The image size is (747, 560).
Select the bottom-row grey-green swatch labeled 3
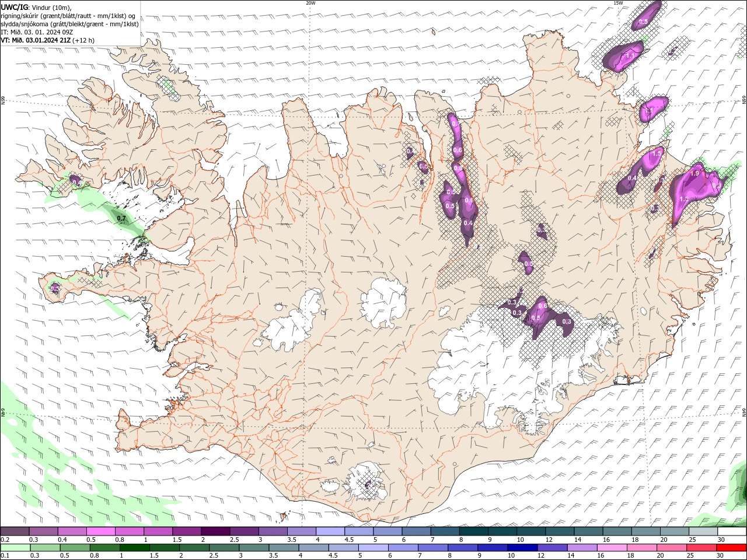point(254,548)
